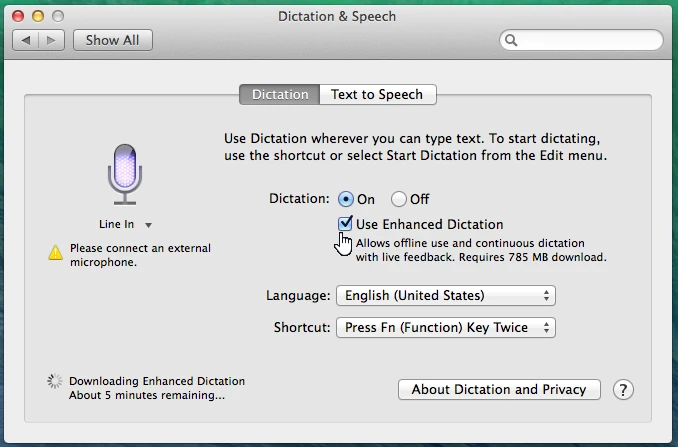
Task: Switch to the Text to Speech tab
Action: 378,94
